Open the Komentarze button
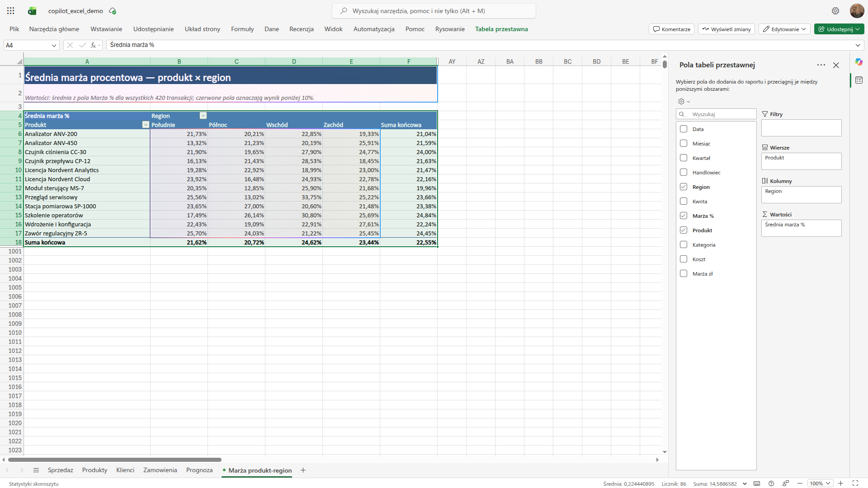This screenshot has height=488, width=868. click(672, 29)
